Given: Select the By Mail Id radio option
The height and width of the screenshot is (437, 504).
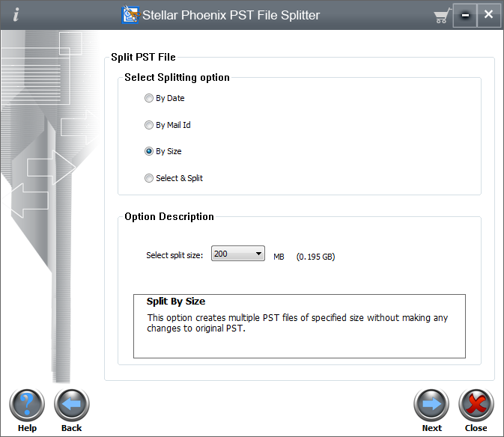Looking at the screenshot, I should click(x=168, y=124).
